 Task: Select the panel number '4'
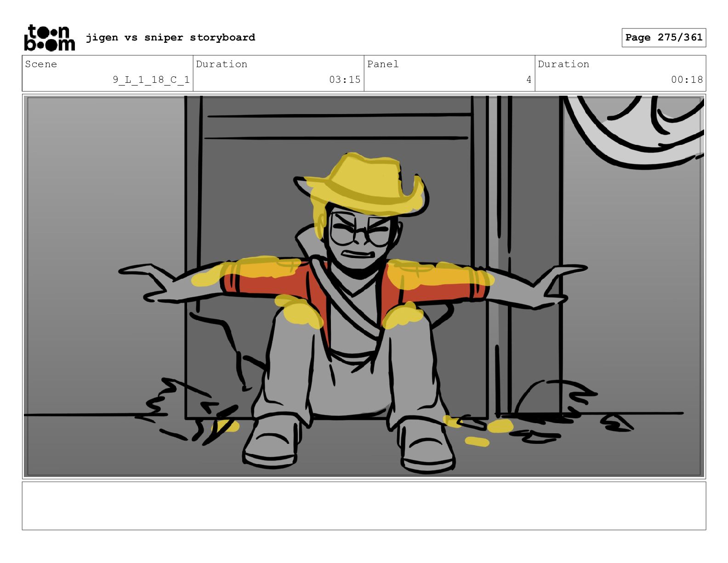(x=529, y=80)
